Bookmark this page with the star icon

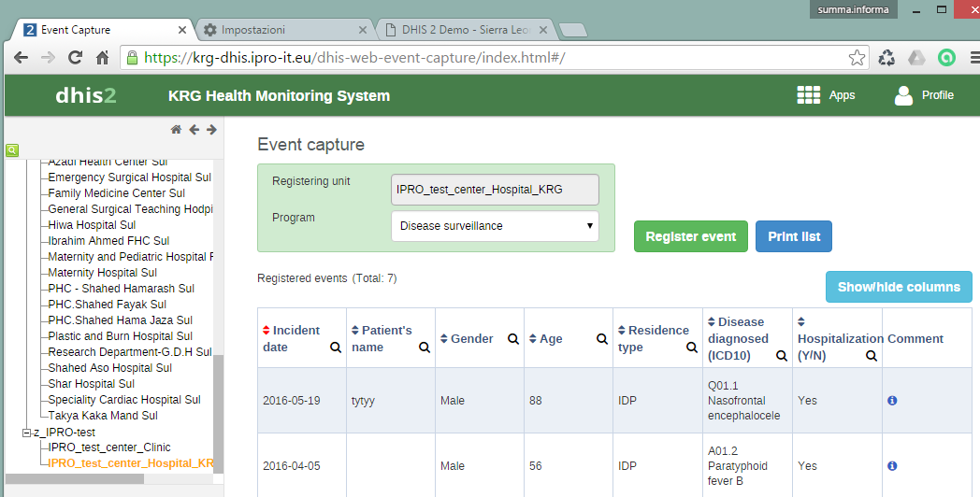tap(857, 58)
